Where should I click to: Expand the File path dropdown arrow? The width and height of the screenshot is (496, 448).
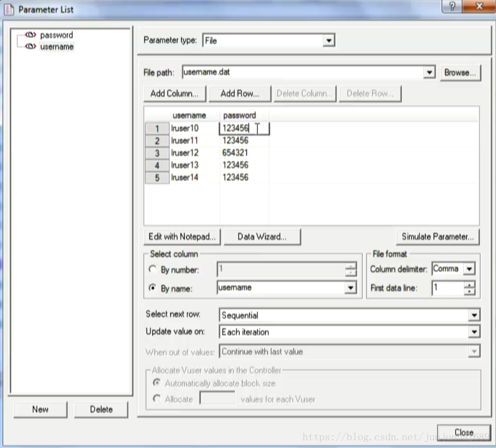[x=429, y=72]
